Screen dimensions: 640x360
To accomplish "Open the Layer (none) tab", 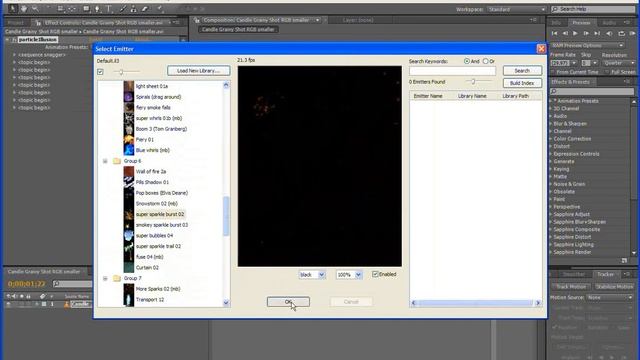I will click(358, 20).
